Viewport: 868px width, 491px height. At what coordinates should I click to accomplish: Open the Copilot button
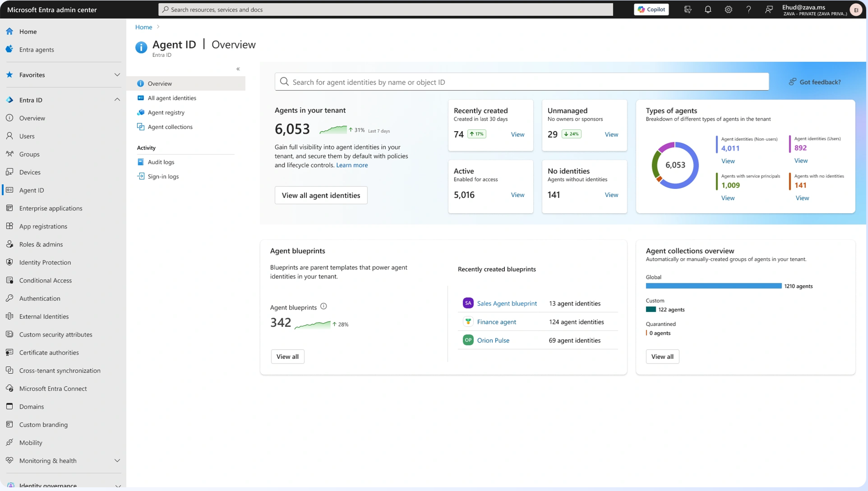(x=651, y=9)
